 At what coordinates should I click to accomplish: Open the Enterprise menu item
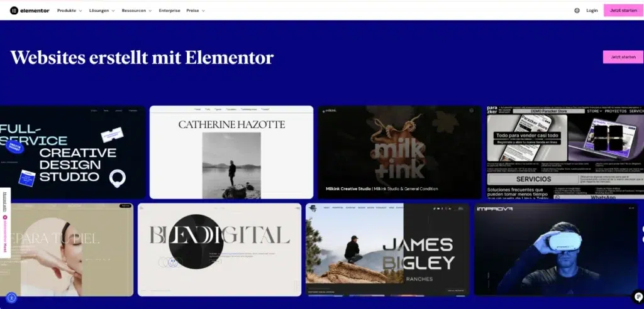(169, 11)
